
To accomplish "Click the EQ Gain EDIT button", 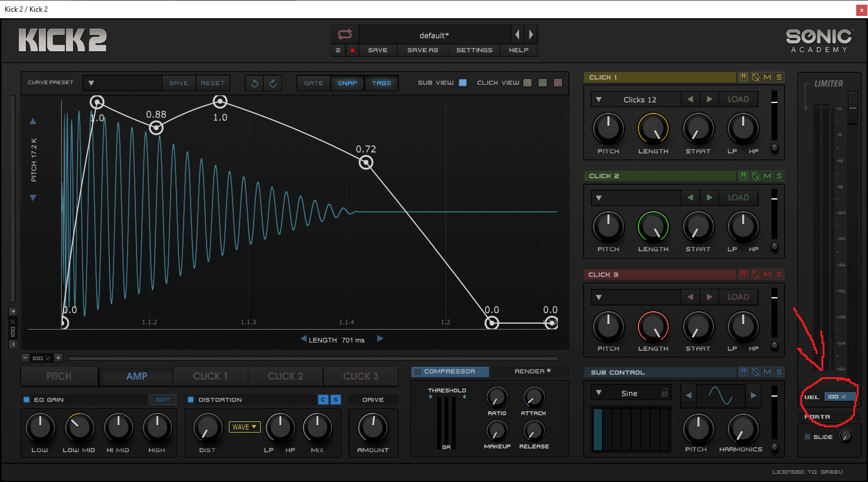I will [x=163, y=400].
